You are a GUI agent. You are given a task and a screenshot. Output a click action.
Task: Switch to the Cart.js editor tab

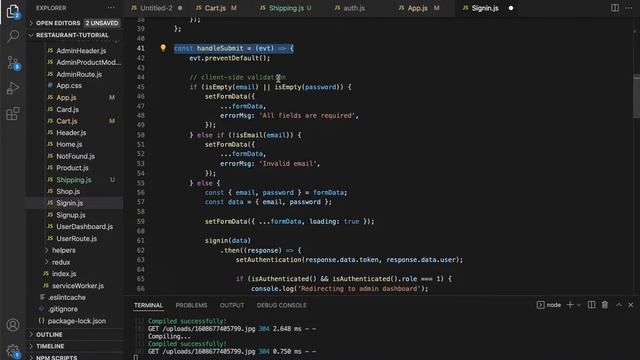coord(216,8)
